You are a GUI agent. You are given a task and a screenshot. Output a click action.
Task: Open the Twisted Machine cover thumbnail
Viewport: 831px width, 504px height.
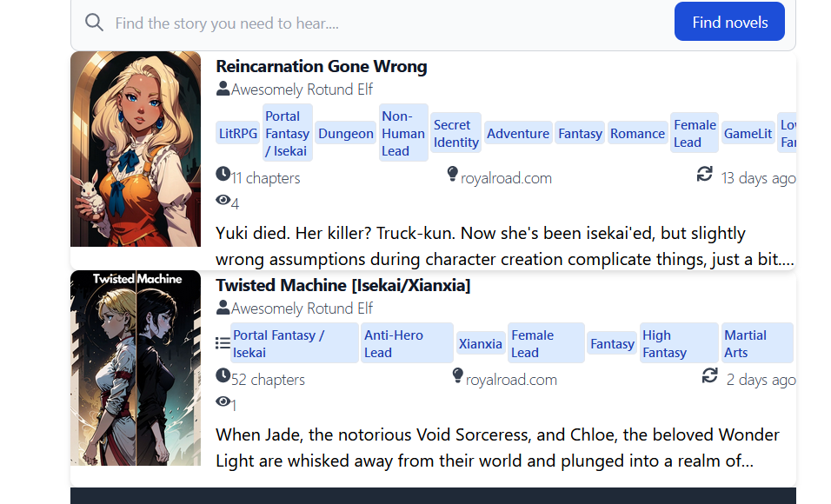point(136,368)
